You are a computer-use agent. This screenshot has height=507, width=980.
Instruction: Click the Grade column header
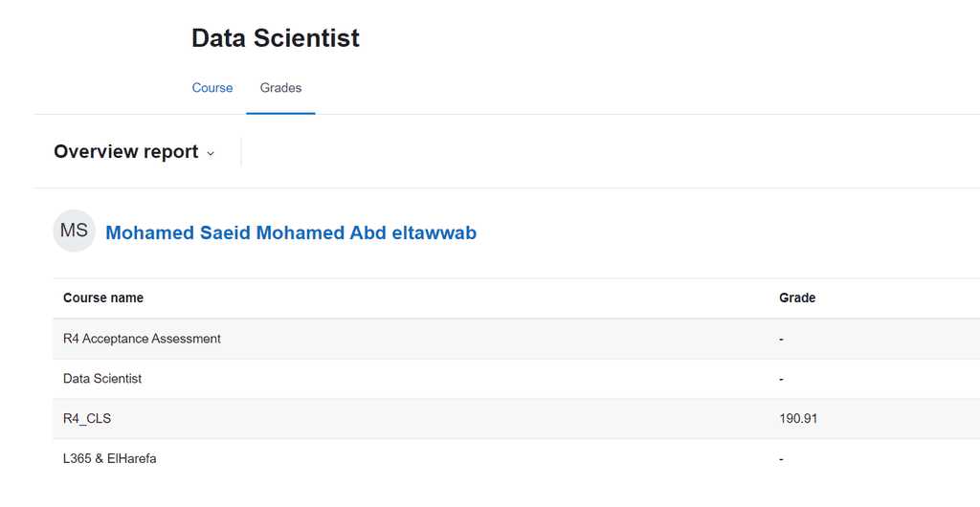pos(797,298)
